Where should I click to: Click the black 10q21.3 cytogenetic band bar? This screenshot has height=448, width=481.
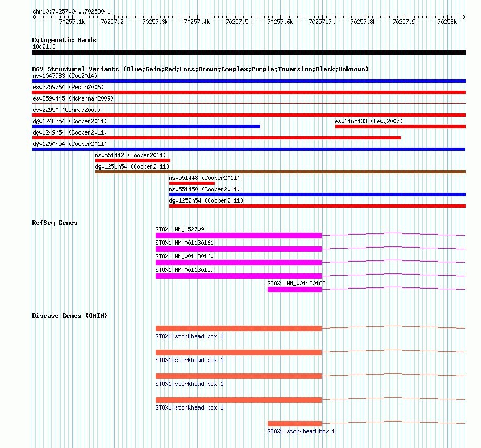pyautogui.click(x=249, y=52)
